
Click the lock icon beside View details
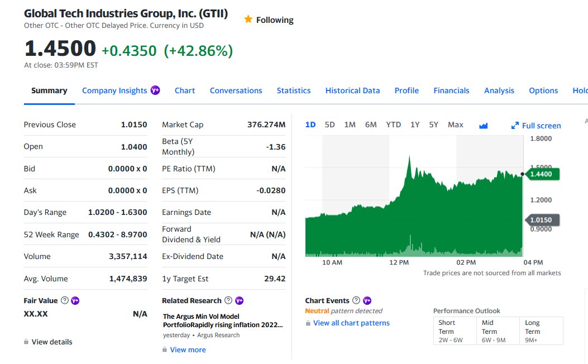26,342
